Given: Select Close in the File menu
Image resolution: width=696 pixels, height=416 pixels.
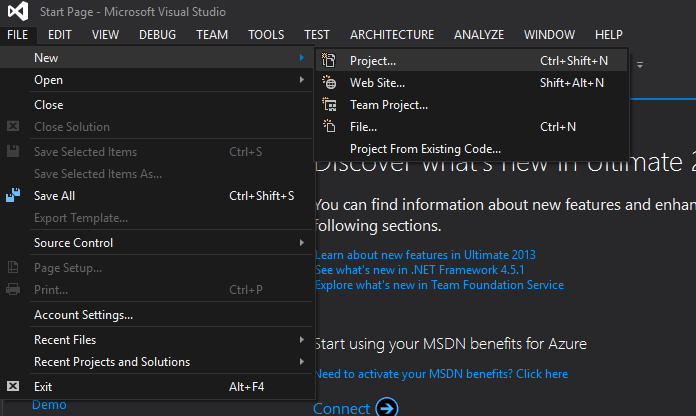Looking at the screenshot, I should (x=157, y=105).
